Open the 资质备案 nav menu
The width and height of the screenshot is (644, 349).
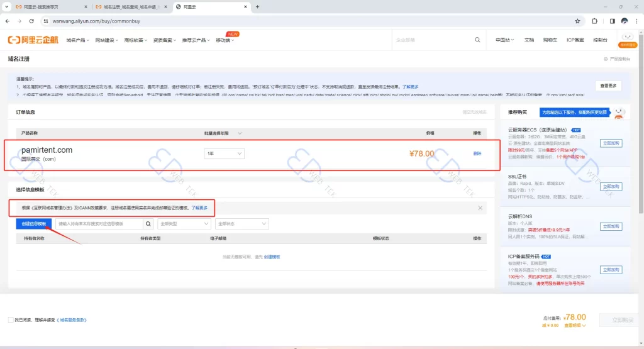point(164,40)
